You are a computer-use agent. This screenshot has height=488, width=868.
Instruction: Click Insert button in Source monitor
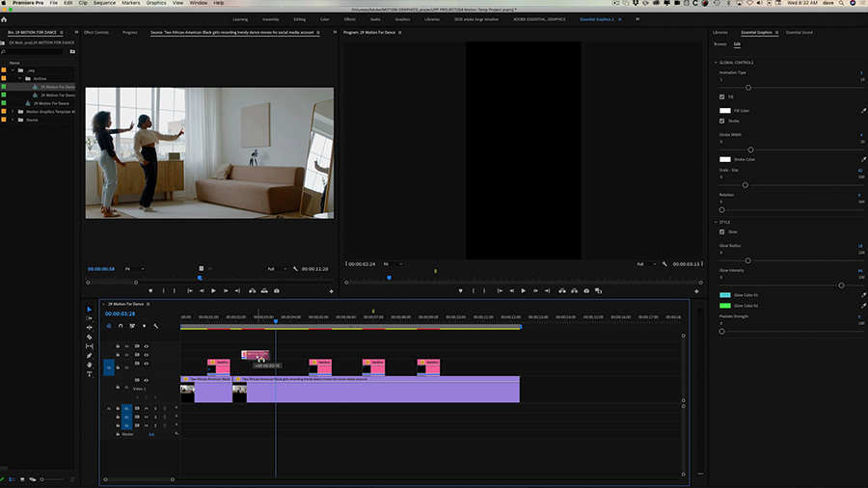[253, 291]
